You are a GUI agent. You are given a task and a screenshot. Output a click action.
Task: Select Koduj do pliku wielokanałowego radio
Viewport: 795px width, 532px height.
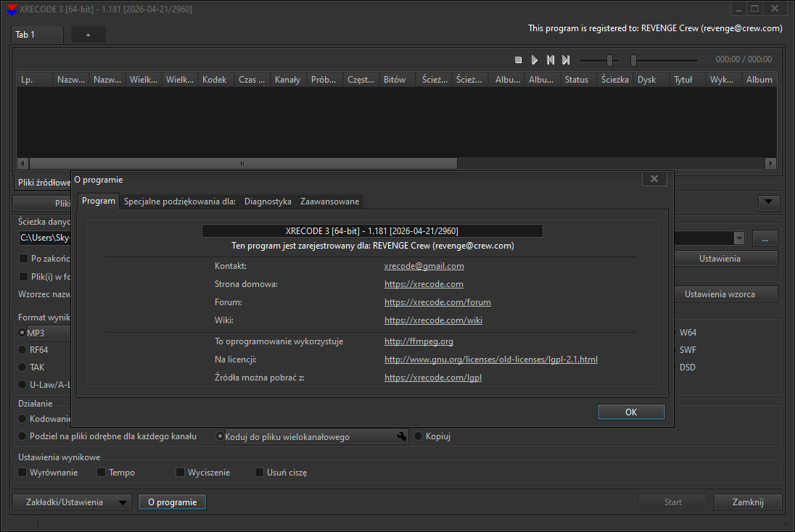220,436
